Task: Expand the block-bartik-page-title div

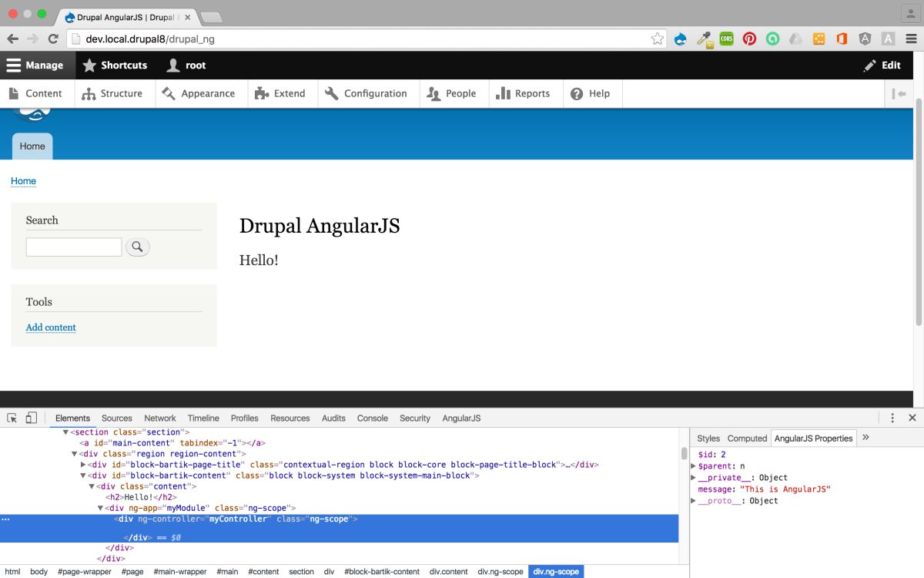Action: (83, 465)
